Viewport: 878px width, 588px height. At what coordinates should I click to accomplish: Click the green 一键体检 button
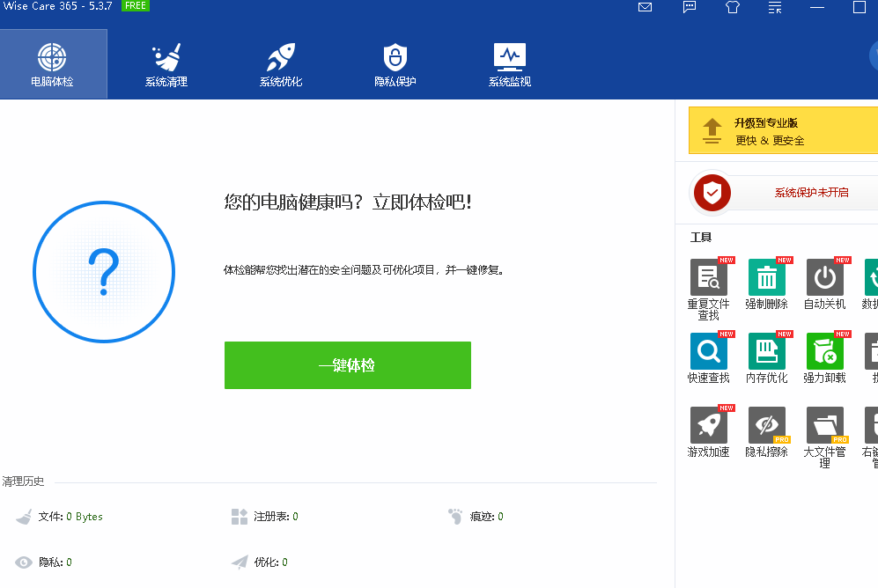pos(348,365)
